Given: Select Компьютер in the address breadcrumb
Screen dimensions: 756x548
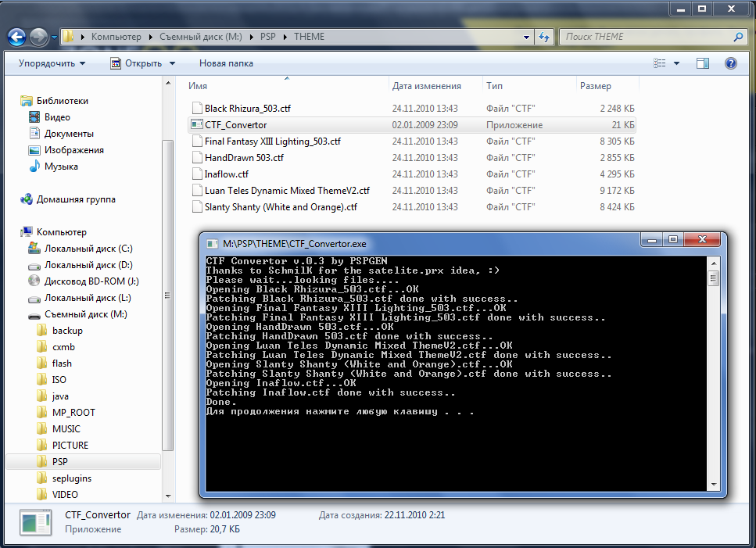Looking at the screenshot, I should [x=116, y=37].
